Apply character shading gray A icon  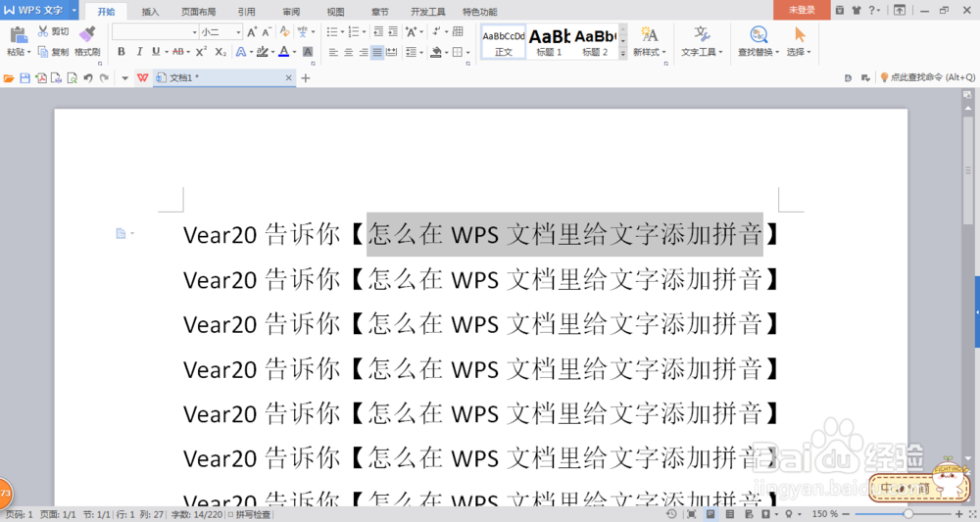coord(308,52)
